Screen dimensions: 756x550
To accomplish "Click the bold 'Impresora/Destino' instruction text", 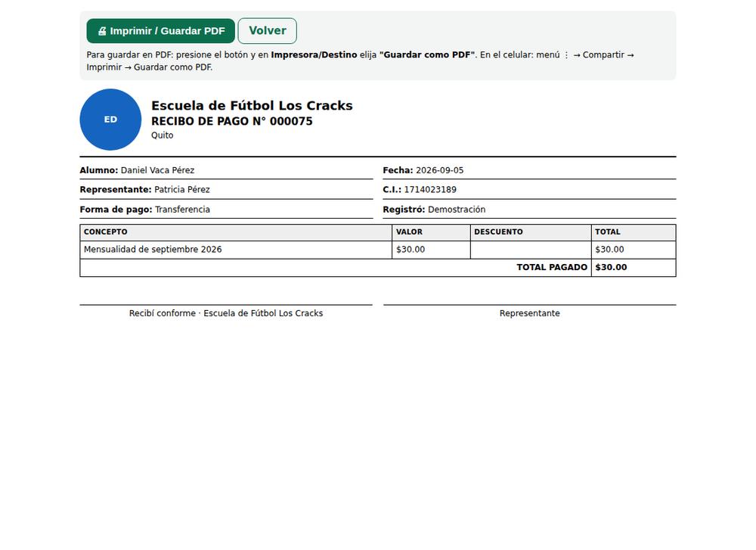I will pyautogui.click(x=314, y=55).
